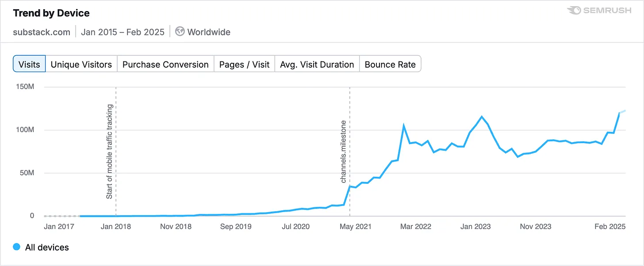Viewport: 644px width, 266px height.
Task: Click the substack.com domain label
Action: 41,32
